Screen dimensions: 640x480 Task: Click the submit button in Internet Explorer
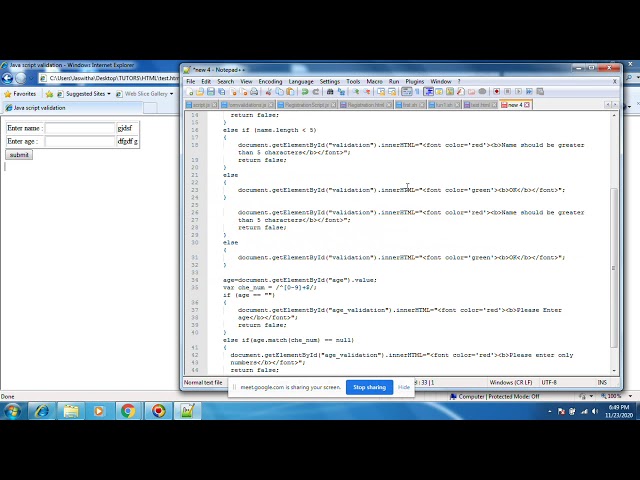(x=19, y=155)
